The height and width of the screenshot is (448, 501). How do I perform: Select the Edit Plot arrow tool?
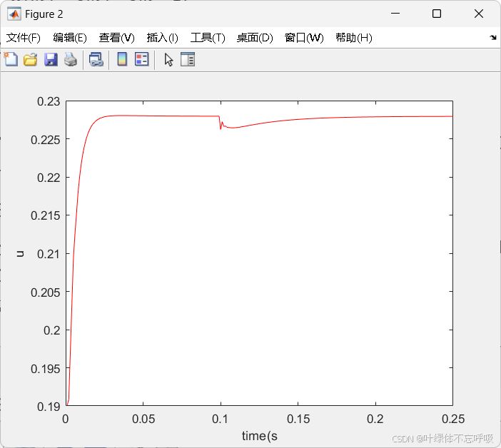168,60
